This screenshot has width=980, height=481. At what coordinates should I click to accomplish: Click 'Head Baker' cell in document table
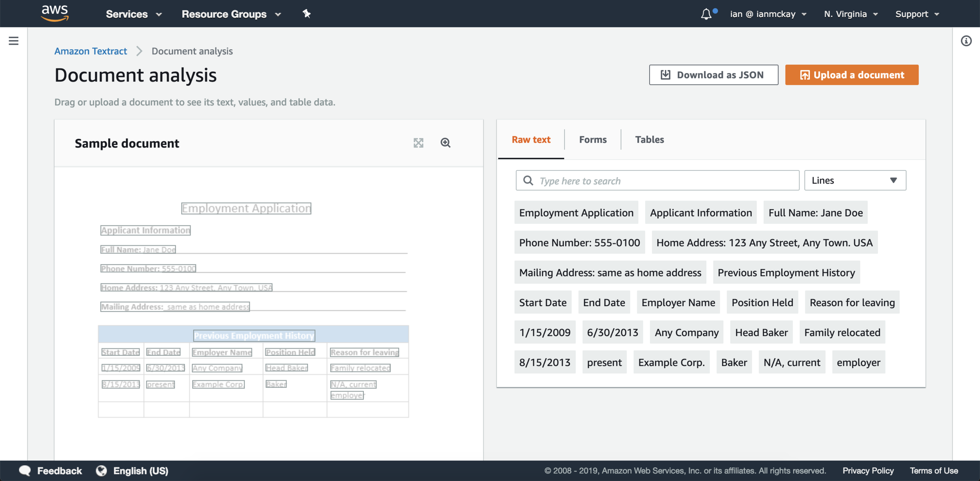(x=287, y=368)
